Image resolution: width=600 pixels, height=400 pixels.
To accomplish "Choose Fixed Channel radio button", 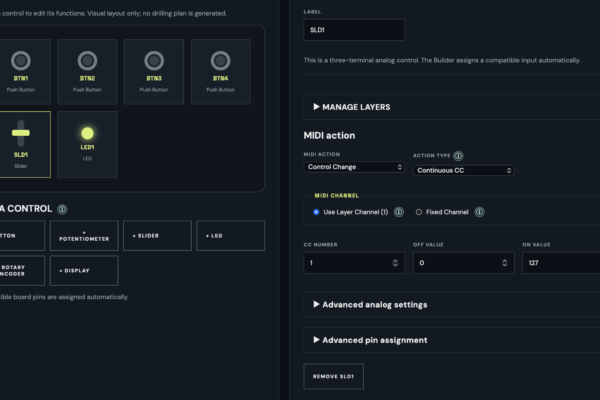I will click(419, 212).
